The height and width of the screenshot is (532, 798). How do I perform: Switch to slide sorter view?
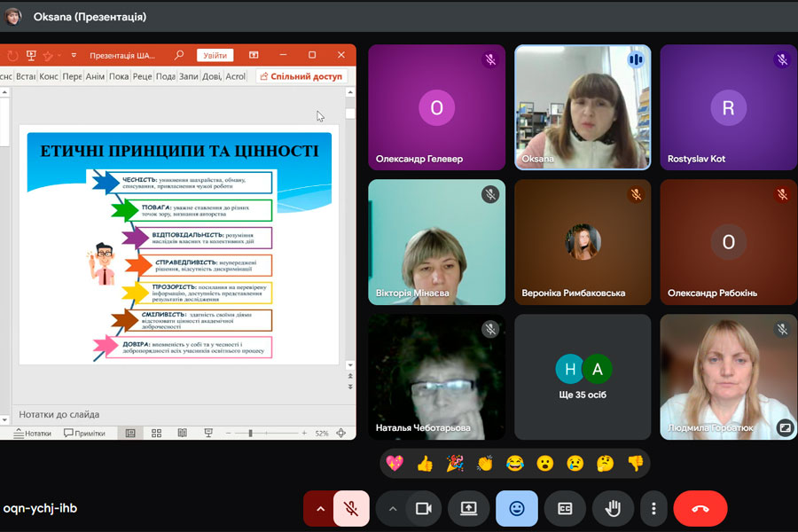pos(156,434)
